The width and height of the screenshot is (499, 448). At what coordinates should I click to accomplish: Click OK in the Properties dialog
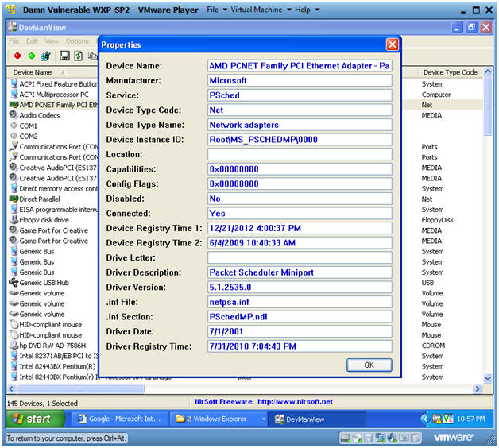pos(369,365)
